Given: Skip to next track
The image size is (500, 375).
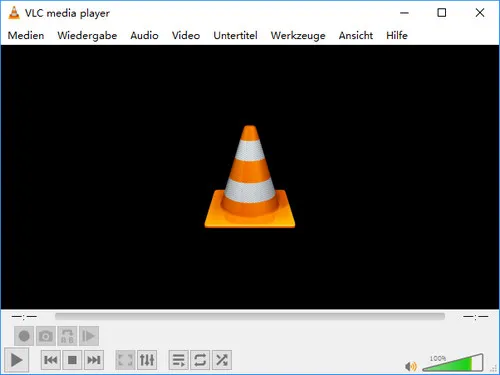Looking at the screenshot, I should (94, 360).
